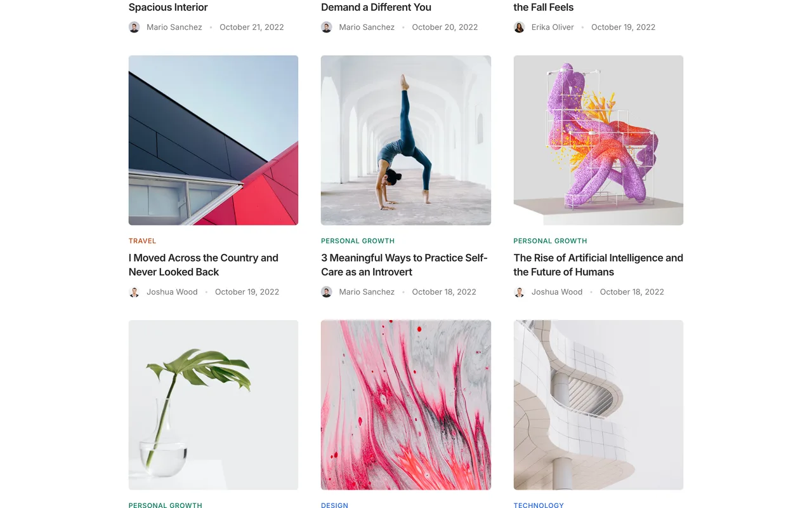Click Erika Oliver's avatar icon
The image size is (812, 508).
tap(519, 27)
